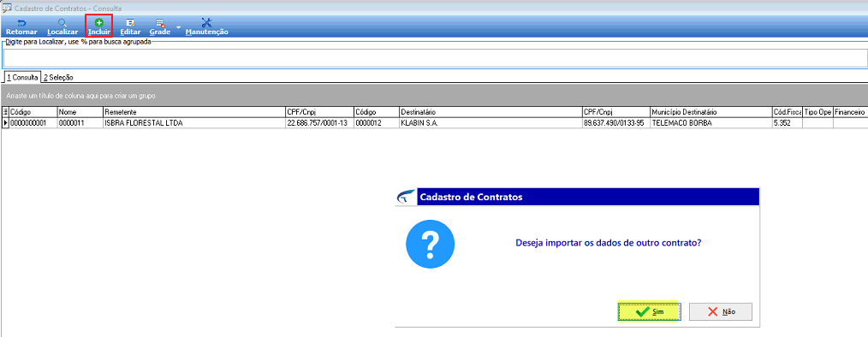Select cell 0000012 in Código column
868x337 pixels.
coord(376,122)
